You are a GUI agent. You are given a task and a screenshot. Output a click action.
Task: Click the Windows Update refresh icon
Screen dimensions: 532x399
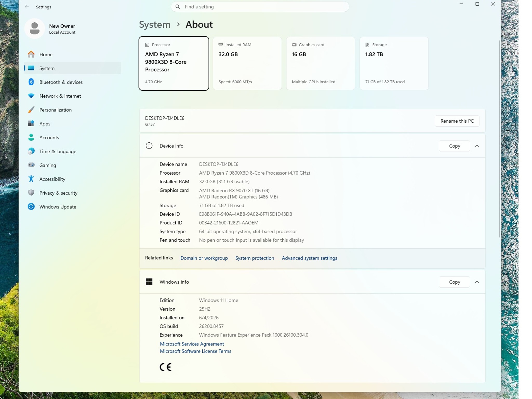point(31,207)
